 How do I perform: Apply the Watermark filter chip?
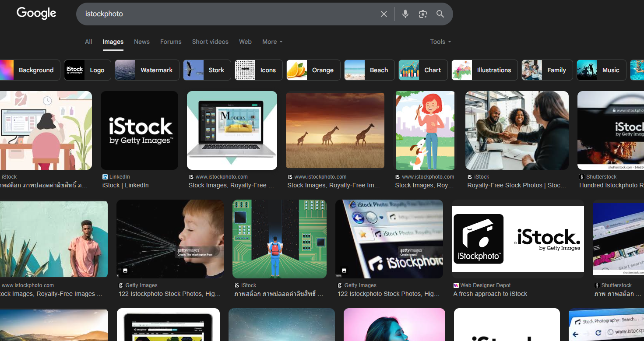(156, 70)
